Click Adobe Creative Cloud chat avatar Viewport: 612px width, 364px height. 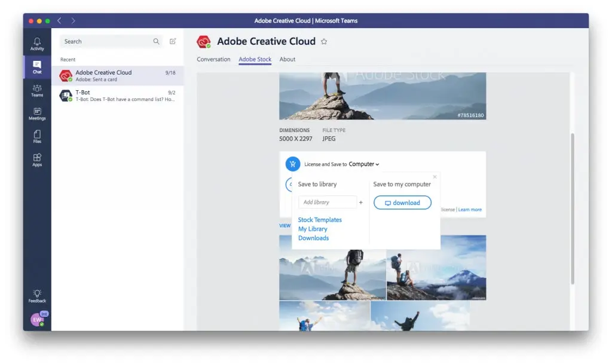(x=66, y=75)
